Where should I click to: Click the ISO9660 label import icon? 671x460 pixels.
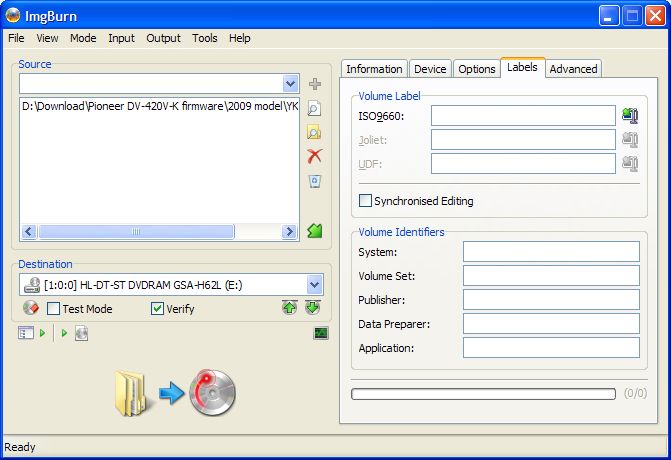[630, 116]
